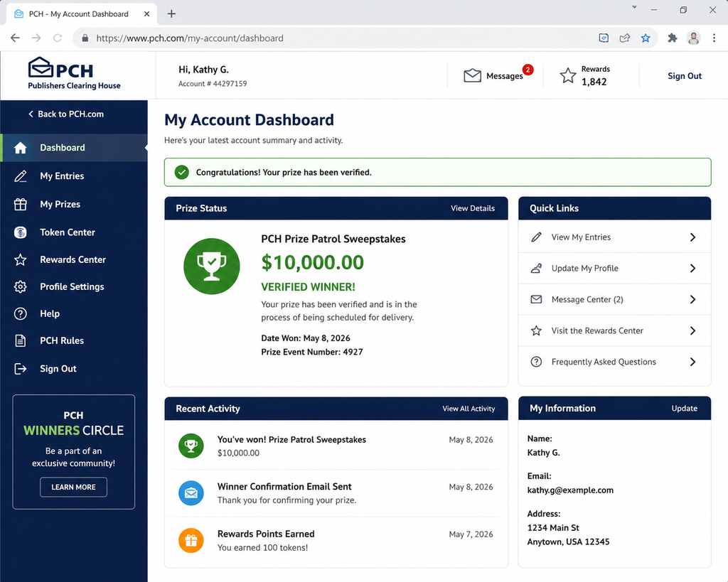Click the browser screenshot capture icon
The image size is (728, 582).
604,38
